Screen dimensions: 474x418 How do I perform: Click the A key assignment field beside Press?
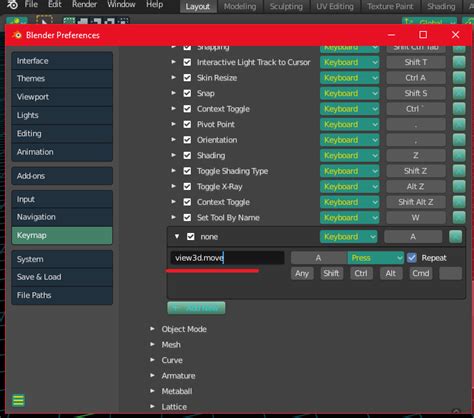(x=319, y=258)
